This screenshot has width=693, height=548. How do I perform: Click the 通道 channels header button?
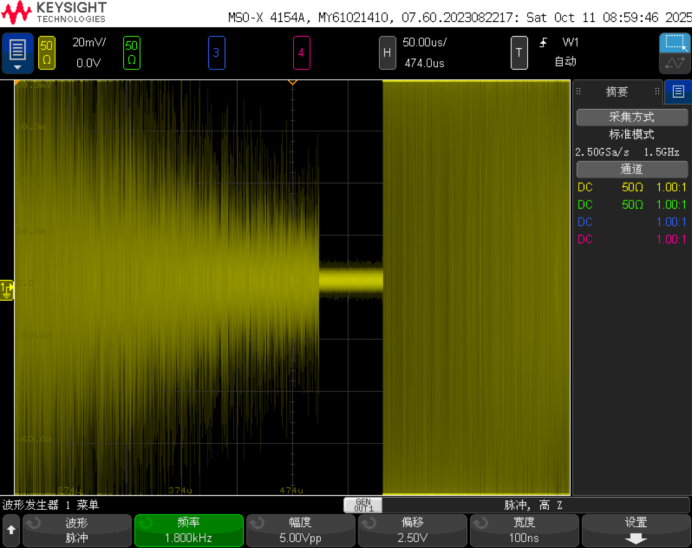coord(631,169)
